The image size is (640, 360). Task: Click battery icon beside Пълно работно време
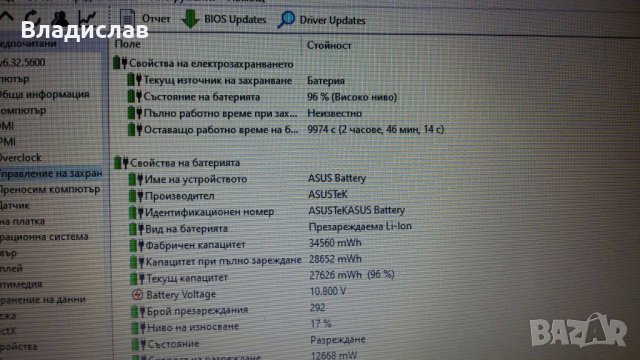[135, 113]
